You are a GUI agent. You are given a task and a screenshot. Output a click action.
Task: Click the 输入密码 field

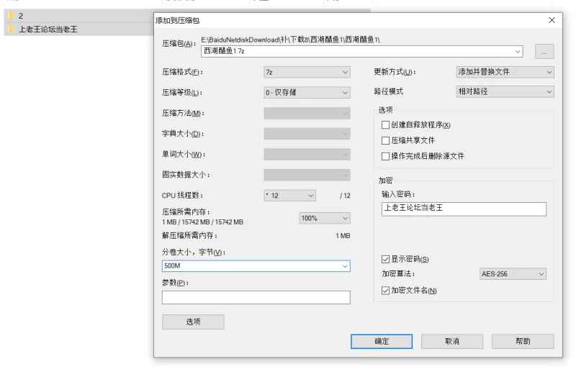point(464,209)
